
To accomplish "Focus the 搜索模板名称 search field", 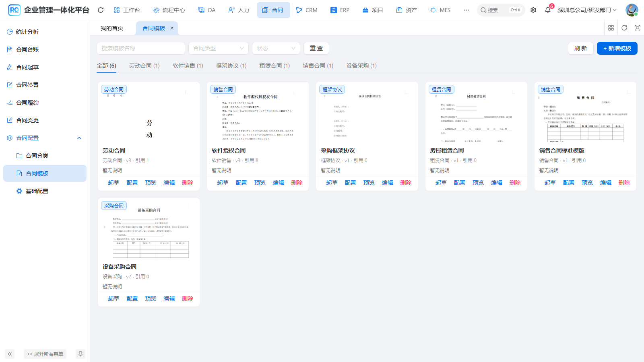I will click(x=141, y=48).
